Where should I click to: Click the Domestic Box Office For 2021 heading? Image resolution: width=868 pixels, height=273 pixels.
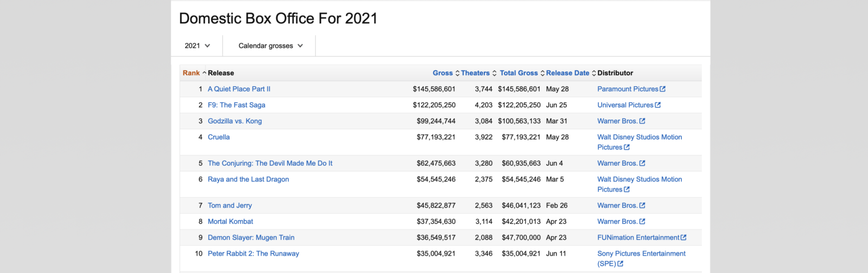coord(278,18)
